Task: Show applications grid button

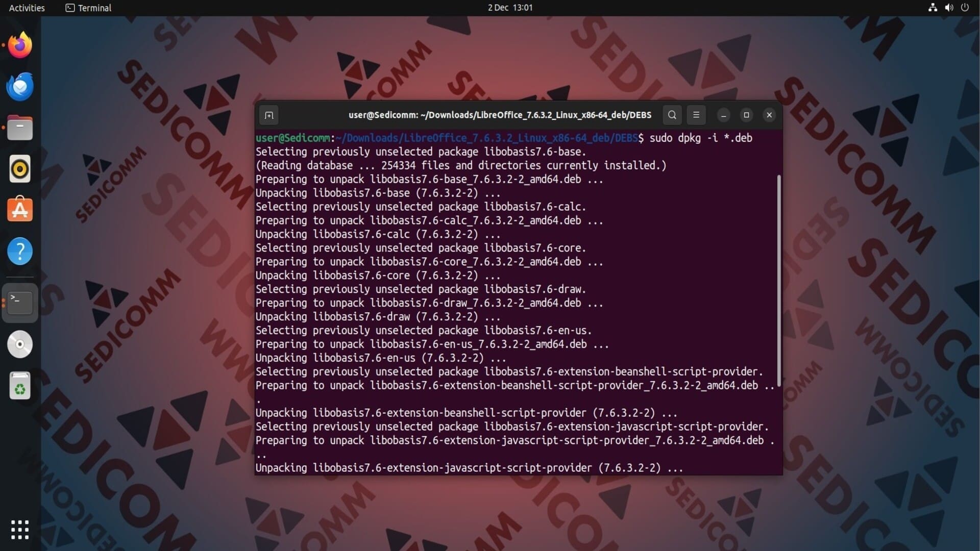Action: pyautogui.click(x=20, y=530)
